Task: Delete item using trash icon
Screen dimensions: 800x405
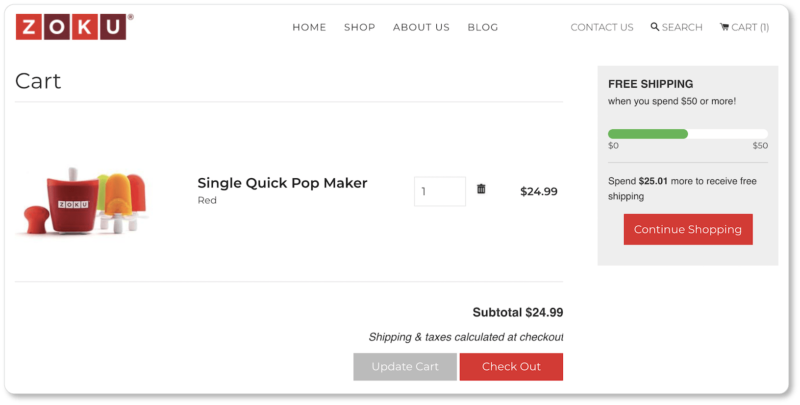Action: [481, 189]
